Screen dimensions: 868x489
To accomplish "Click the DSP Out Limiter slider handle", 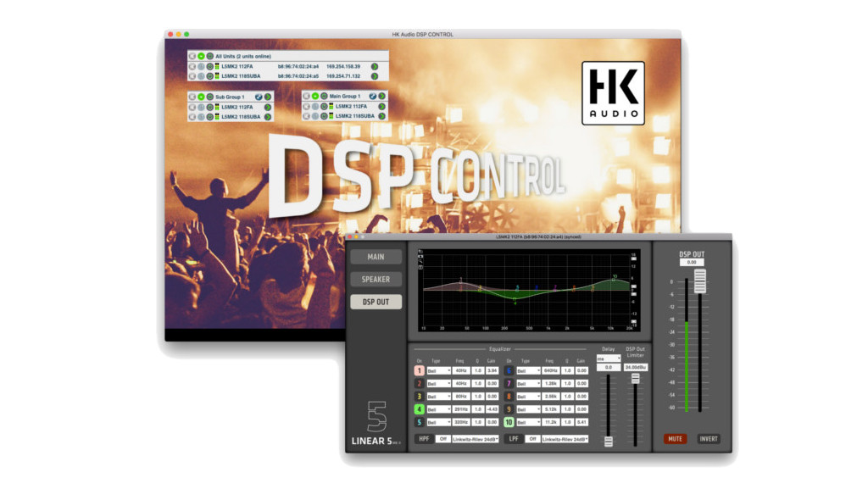I will [636, 378].
